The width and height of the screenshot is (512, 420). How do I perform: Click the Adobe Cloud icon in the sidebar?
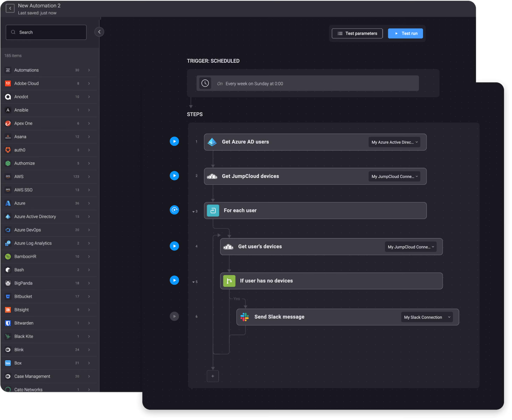tap(8, 83)
